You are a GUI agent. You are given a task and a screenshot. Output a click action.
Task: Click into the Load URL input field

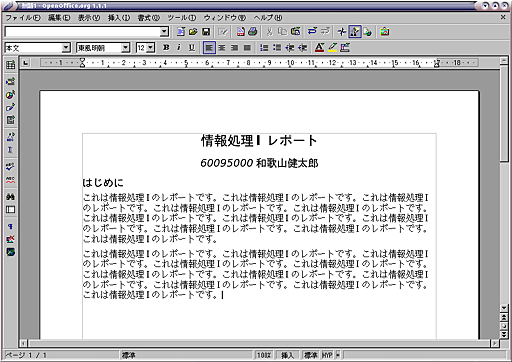(x=82, y=32)
